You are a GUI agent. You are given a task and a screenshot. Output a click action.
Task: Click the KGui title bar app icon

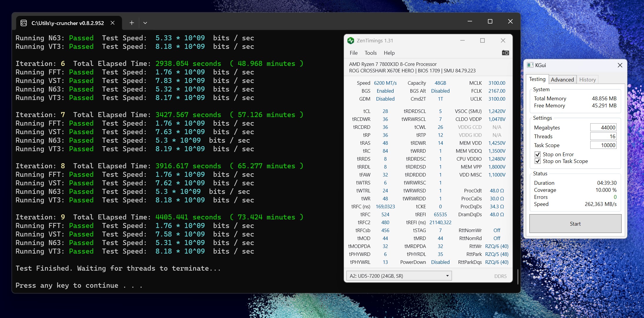[530, 65]
